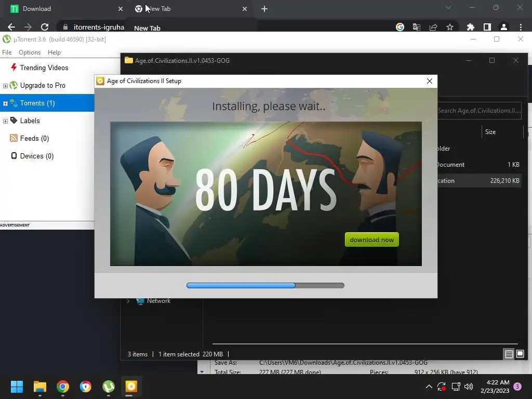The height and width of the screenshot is (399, 532).
Task: Open Feeds (0) in the uTorrent sidebar
Action: tap(34, 138)
